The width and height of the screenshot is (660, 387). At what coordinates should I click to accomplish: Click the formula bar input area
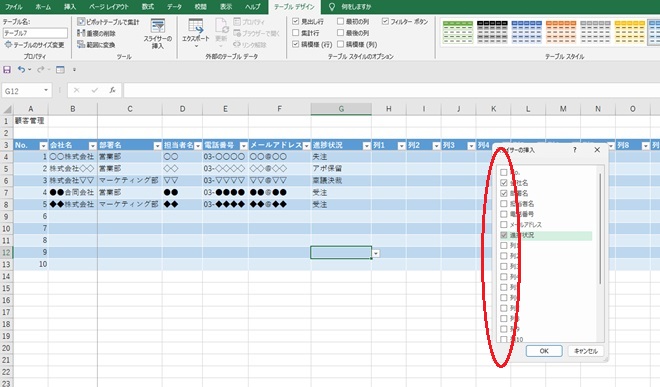point(391,90)
